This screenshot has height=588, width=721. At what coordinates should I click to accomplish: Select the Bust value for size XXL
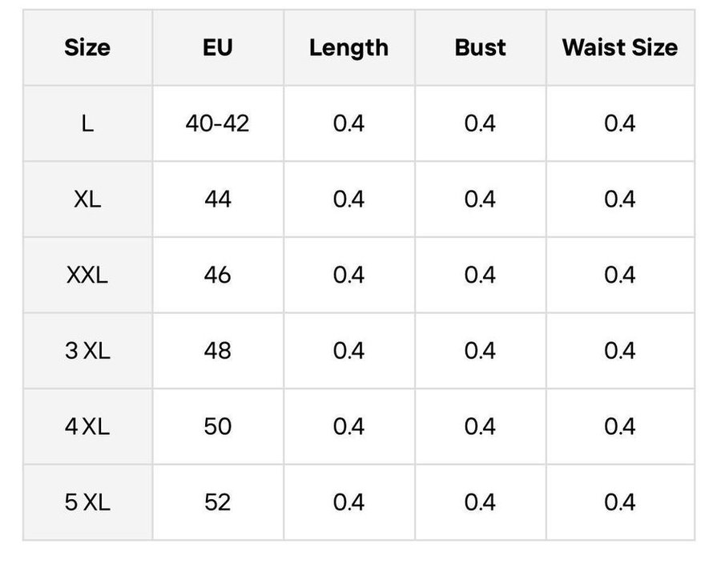pyautogui.click(x=480, y=275)
